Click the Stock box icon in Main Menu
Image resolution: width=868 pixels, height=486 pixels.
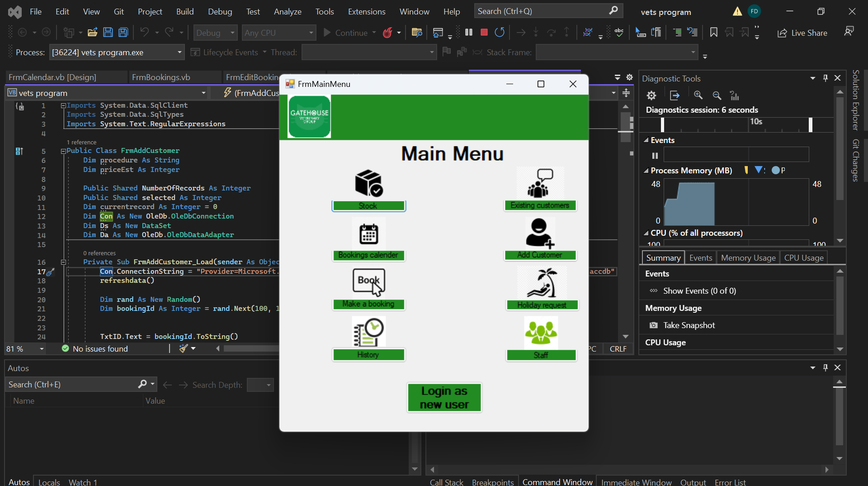369,183
